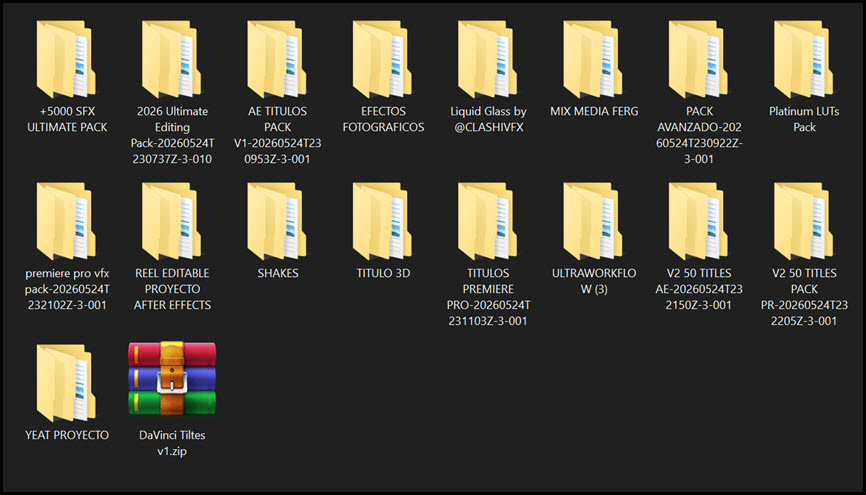Image resolution: width=866 pixels, height=495 pixels.
Task: Select the premiere pro vfx pack folder icon
Action: [x=66, y=221]
